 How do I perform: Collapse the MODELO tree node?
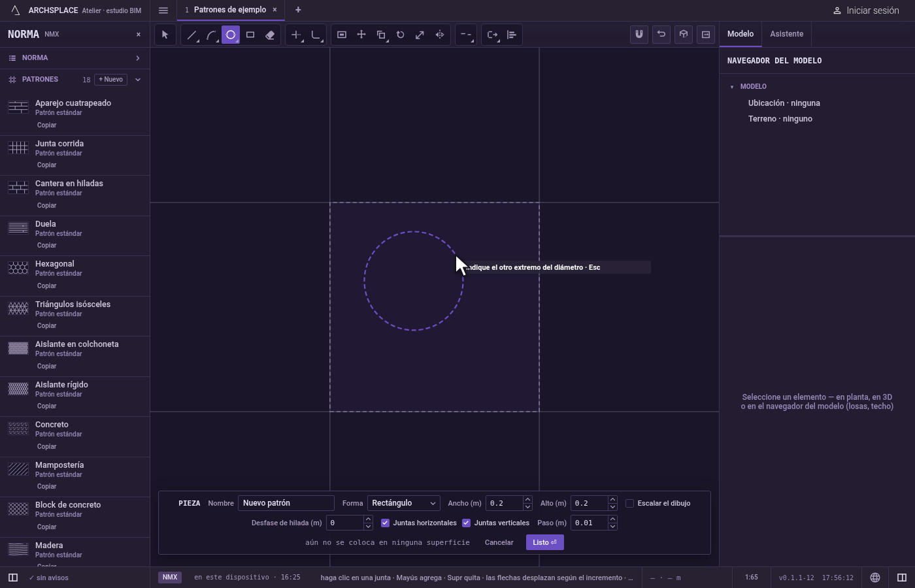732,87
